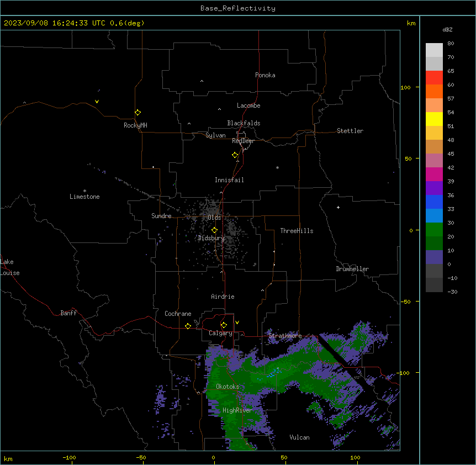Click the yellow diamond marker south of RedDeer
The height and width of the screenshot is (465, 476).
[x=235, y=155]
